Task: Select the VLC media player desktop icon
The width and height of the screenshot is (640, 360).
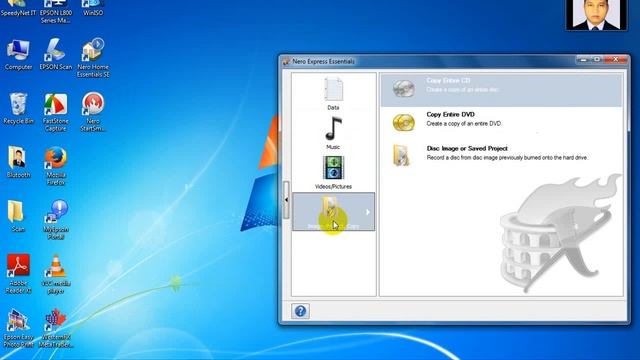Action: pyautogui.click(x=56, y=273)
